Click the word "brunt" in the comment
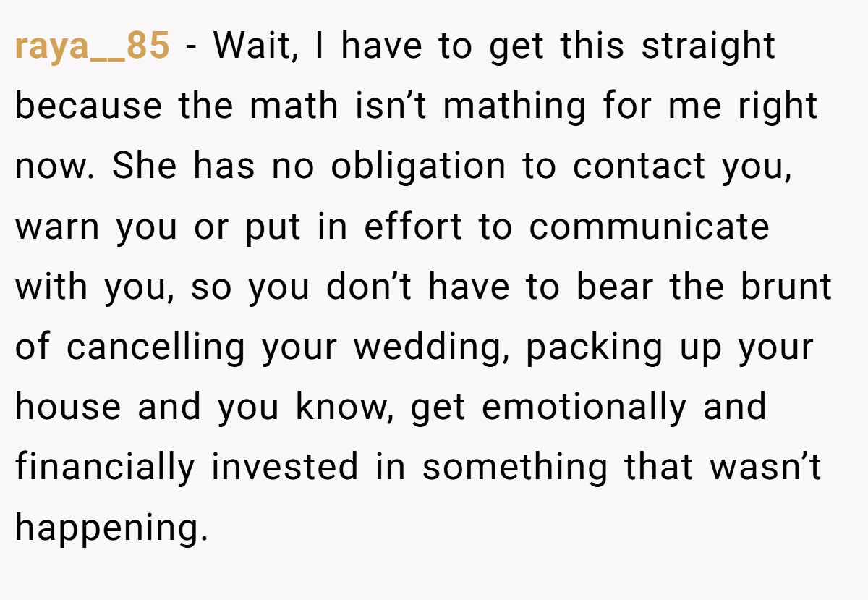This screenshot has width=868, height=600. (786, 287)
